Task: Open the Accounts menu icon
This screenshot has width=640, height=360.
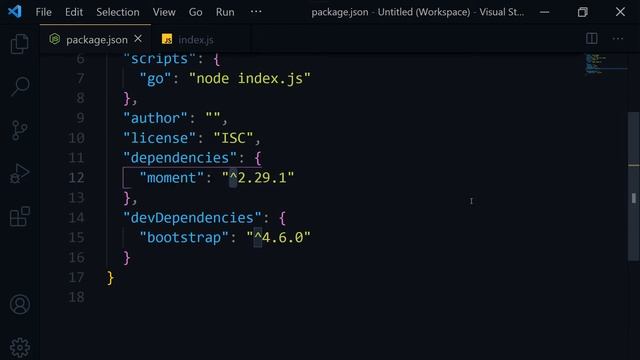Action: point(20,304)
